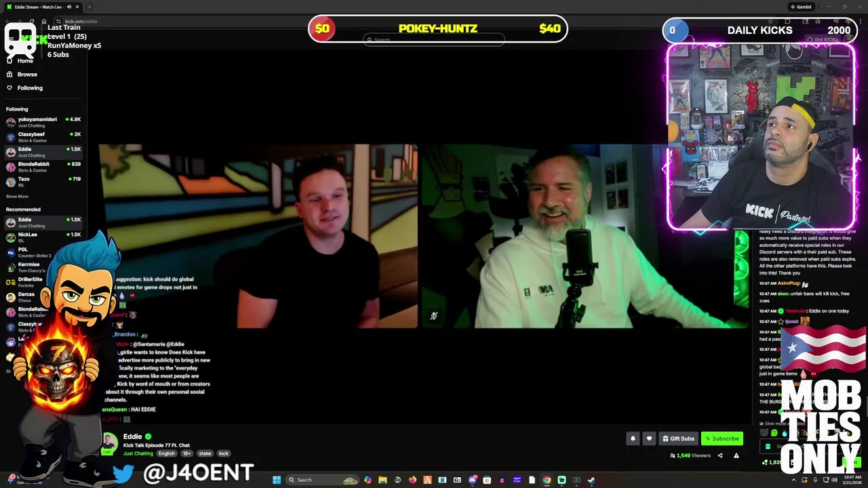The width and height of the screenshot is (868, 488).
Task: Click the kick tag under the stream title
Action: (x=224, y=453)
